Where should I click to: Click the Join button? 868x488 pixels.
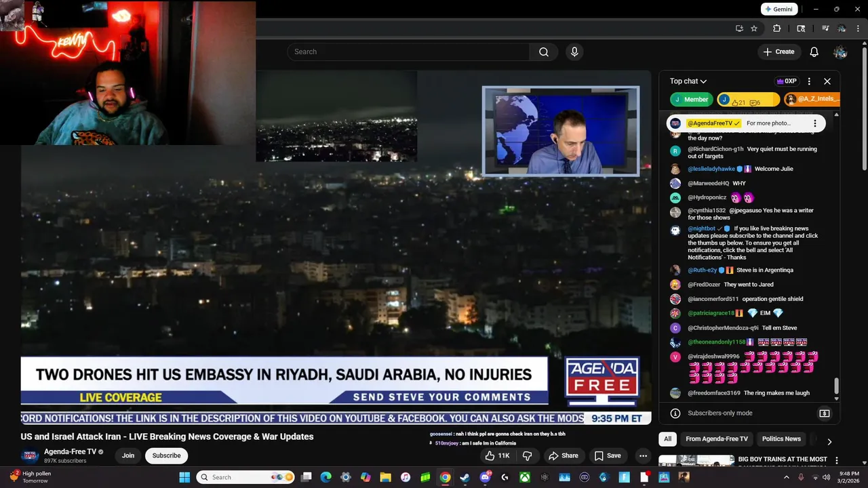[128, 455]
